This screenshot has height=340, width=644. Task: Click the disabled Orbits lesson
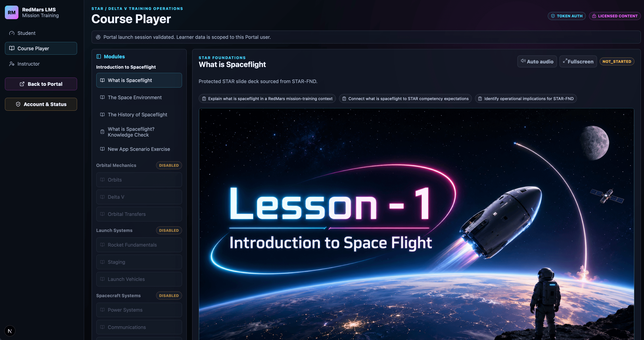[x=139, y=180]
